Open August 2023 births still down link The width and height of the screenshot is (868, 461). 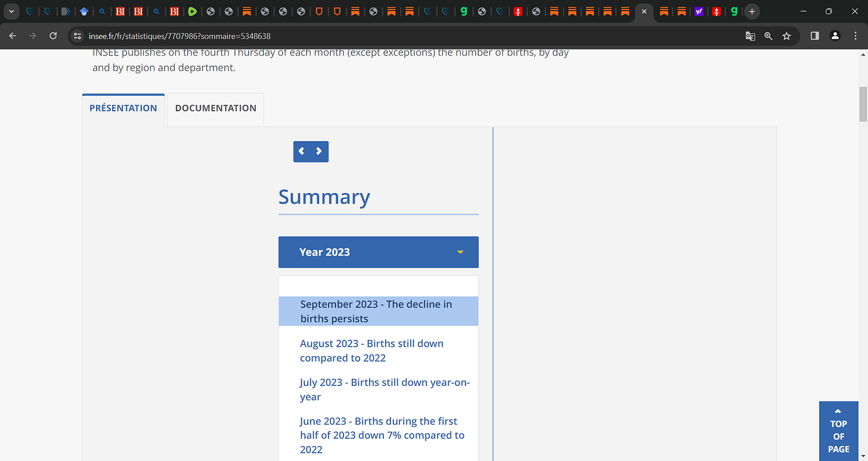click(x=372, y=351)
